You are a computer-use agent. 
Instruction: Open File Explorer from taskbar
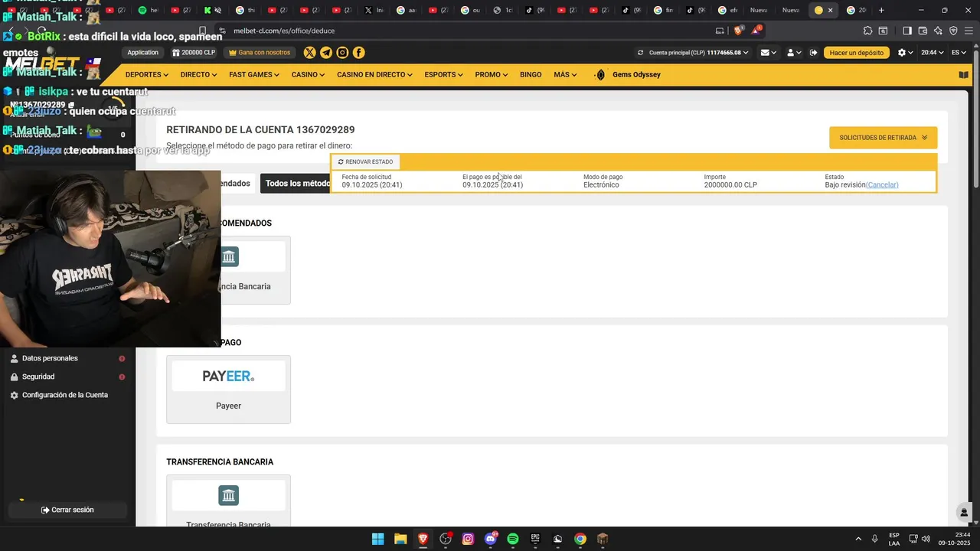(400, 539)
